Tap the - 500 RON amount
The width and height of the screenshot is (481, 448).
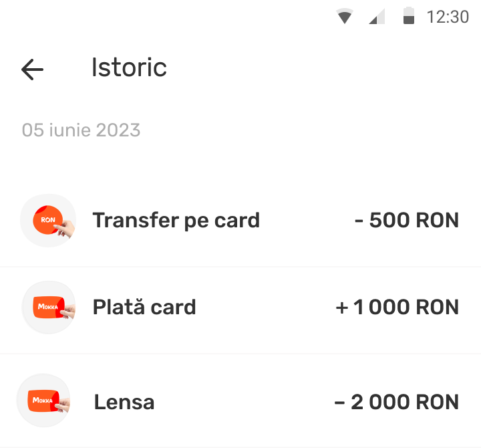pyautogui.click(x=406, y=220)
